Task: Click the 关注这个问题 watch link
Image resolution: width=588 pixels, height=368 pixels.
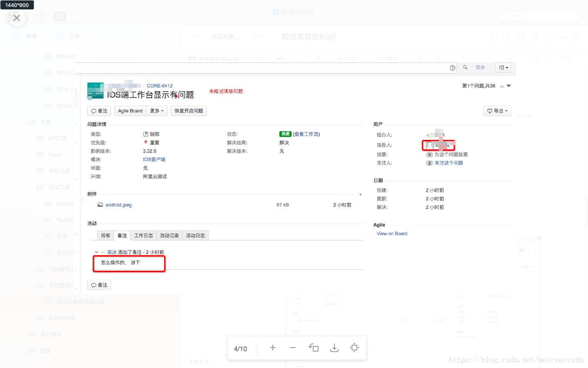Action: pyautogui.click(x=449, y=163)
